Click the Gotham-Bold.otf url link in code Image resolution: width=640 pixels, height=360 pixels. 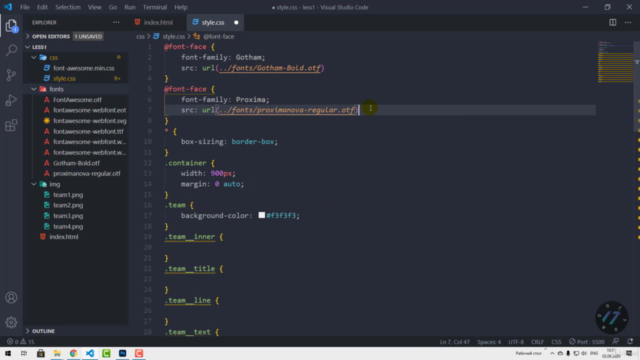pos(270,68)
